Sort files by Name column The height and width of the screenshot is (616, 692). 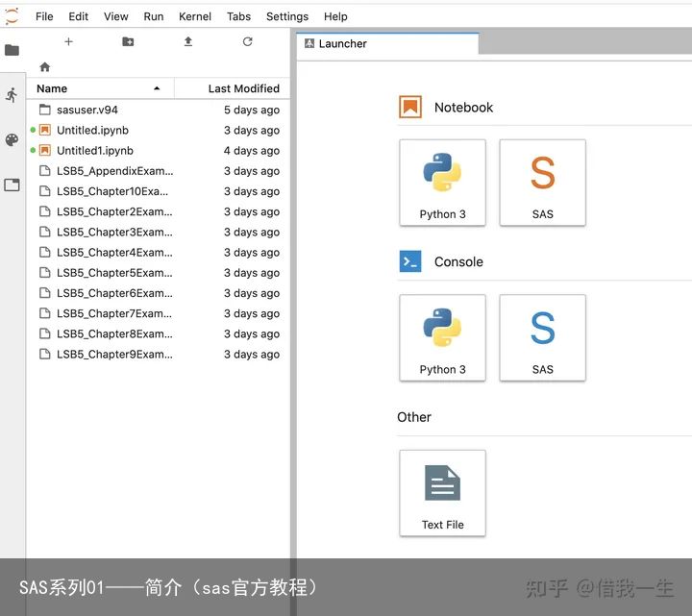pos(100,88)
